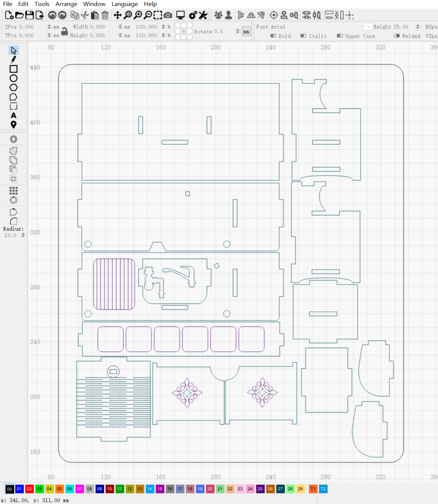
Task: Select the red 02 layer color swatch
Action: (x=30, y=489)
